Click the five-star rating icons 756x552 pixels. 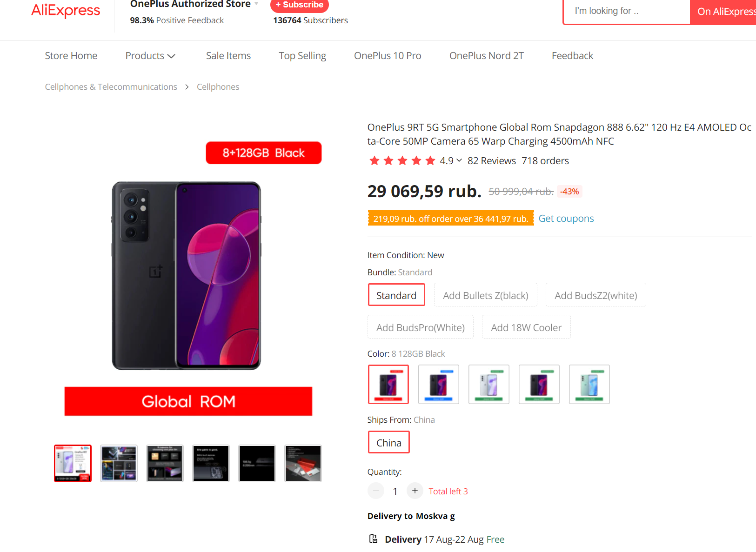tap(402, 161)
